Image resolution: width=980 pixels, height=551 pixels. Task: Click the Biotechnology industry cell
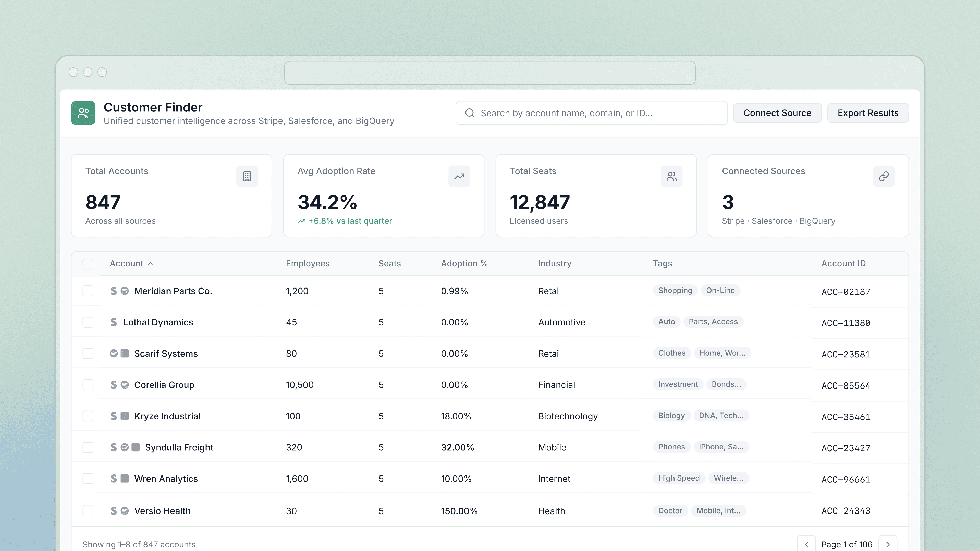pos(568,416)
